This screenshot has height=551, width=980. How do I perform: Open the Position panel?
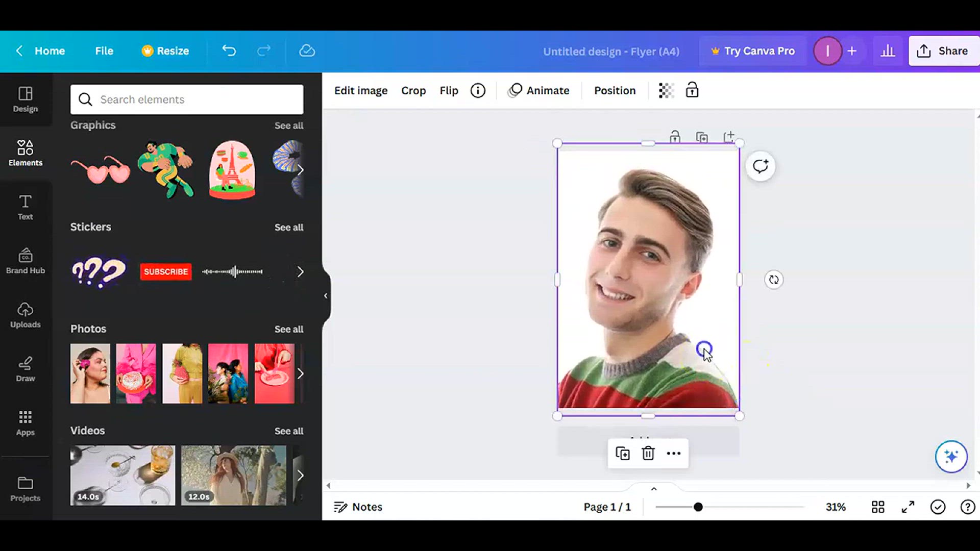[x=615, y=91]
